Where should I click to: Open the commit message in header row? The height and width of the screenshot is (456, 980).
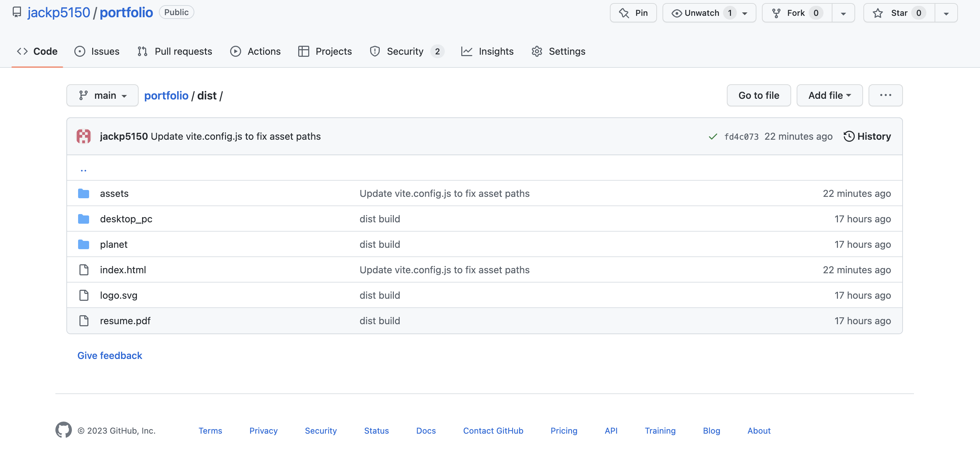point(236,136)
